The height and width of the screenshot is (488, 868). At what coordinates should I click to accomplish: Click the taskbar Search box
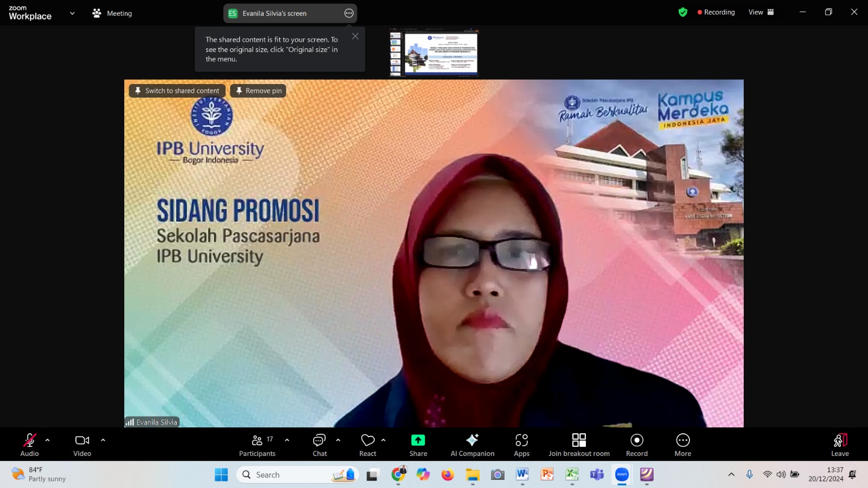click(x=297, y=475)
